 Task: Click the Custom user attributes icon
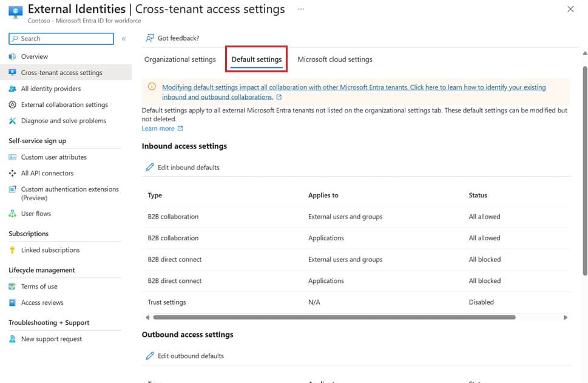pos(12,157)
